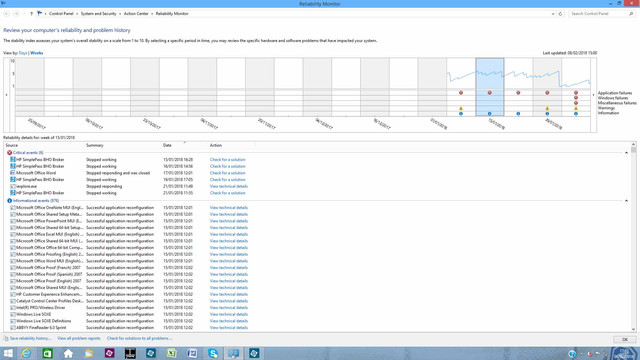Screen dimensions: 640x360
Task: Click the icon beside Microsoft Office Word row
Action: click(13, 173)
